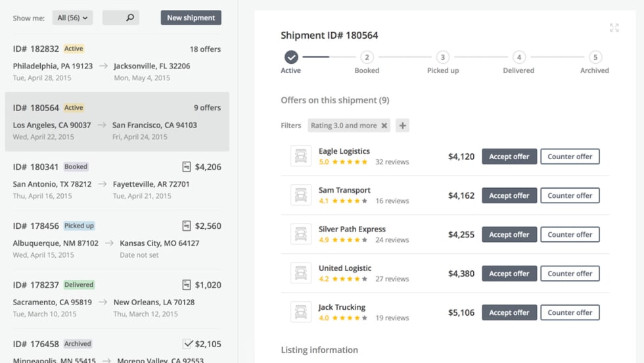Click Silver Path Express carrier icon
Screen dimensions: 644x363
click(x=301, y=235)
